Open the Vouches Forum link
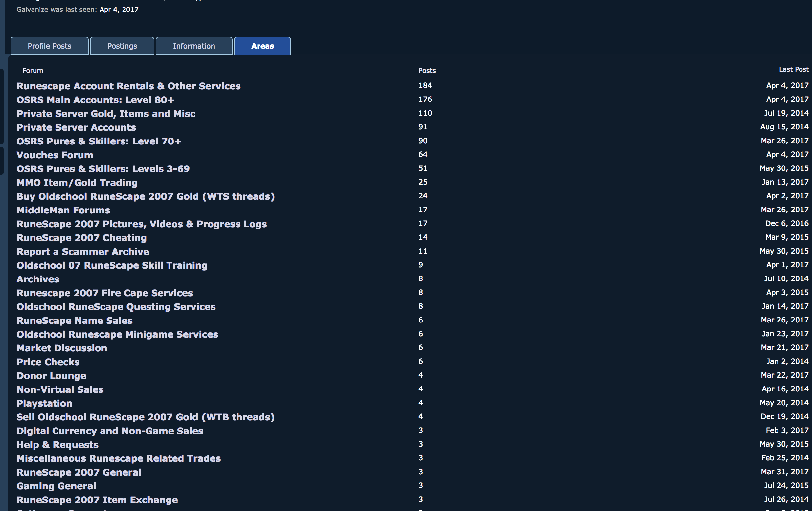The width and height of the screenshot is (812, 511). (55, 155)
